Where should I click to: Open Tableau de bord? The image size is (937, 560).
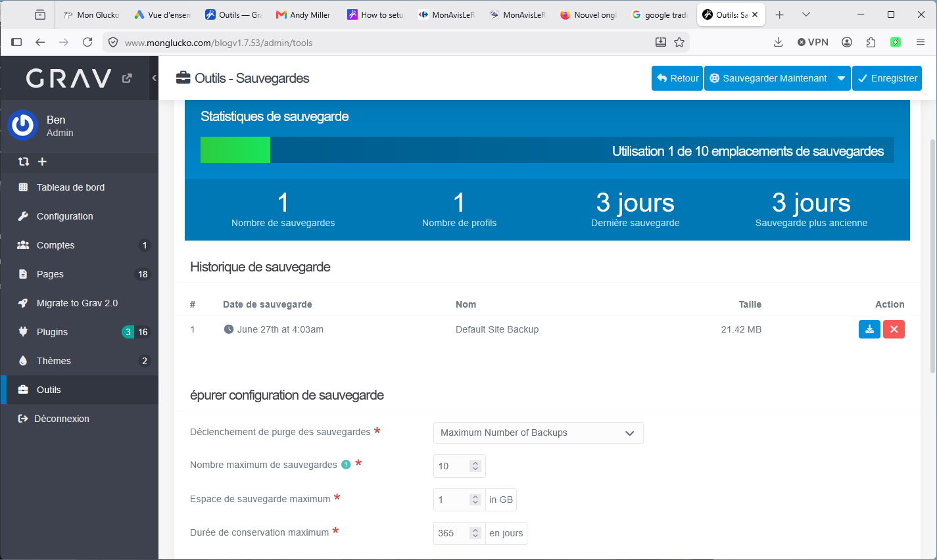pyautogui.click(x=80, y=187)
